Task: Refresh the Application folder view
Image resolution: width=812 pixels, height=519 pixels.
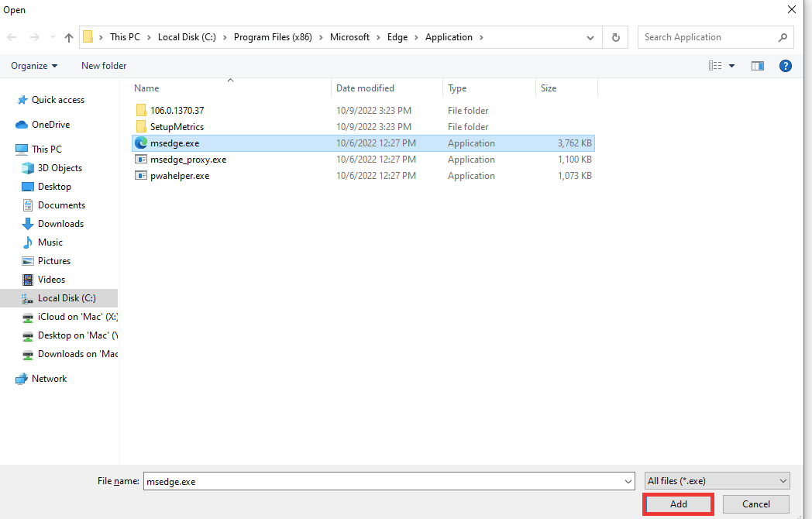Action: [616, 37]
